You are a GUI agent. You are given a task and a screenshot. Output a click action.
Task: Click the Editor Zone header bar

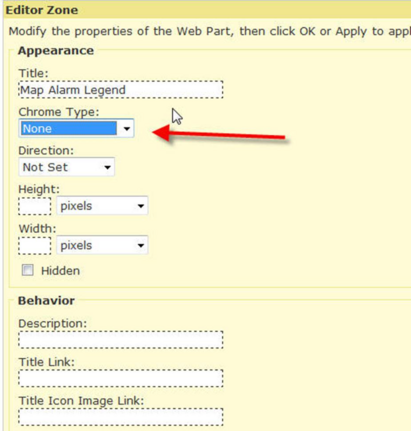pos(207,10)
